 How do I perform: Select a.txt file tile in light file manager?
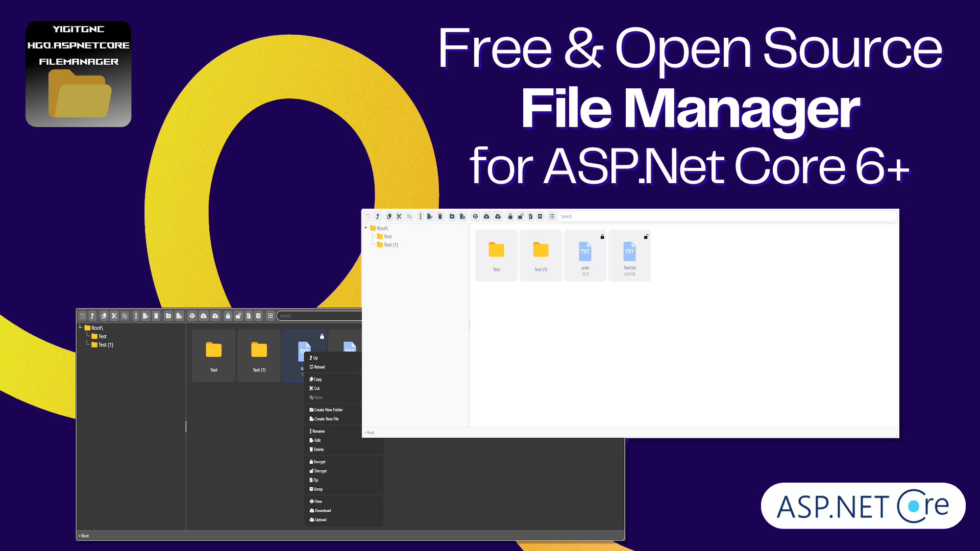point(585,255)
